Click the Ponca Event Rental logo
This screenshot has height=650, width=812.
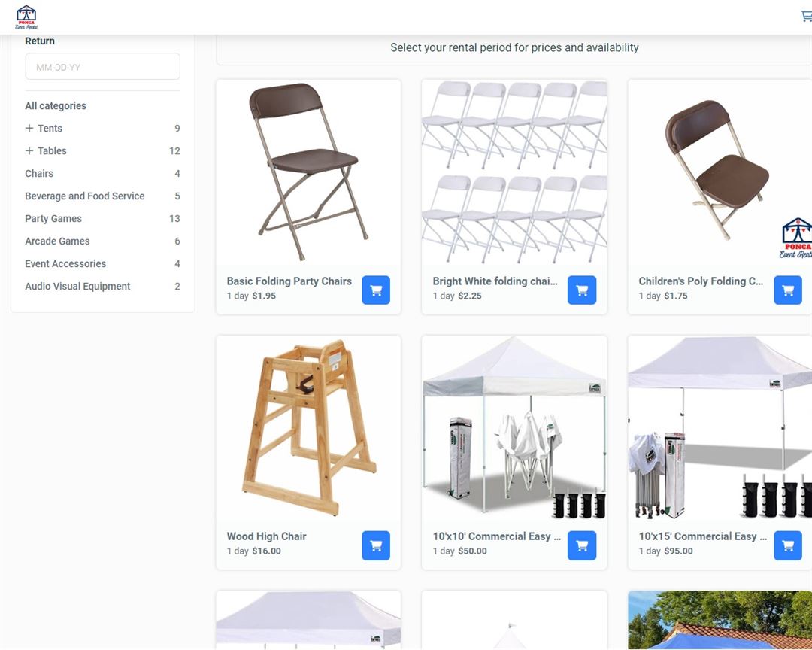click(26, 17)
